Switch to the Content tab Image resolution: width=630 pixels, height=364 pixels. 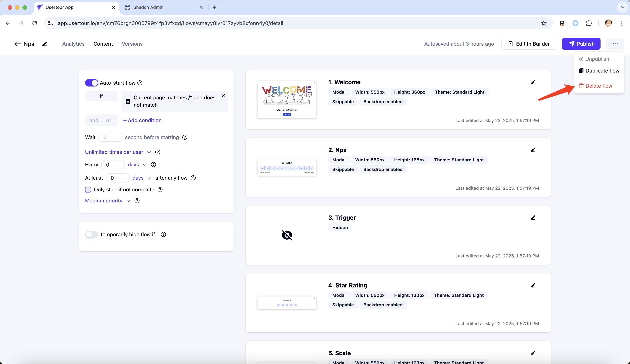pyautogui.click(x=103, y=44)
